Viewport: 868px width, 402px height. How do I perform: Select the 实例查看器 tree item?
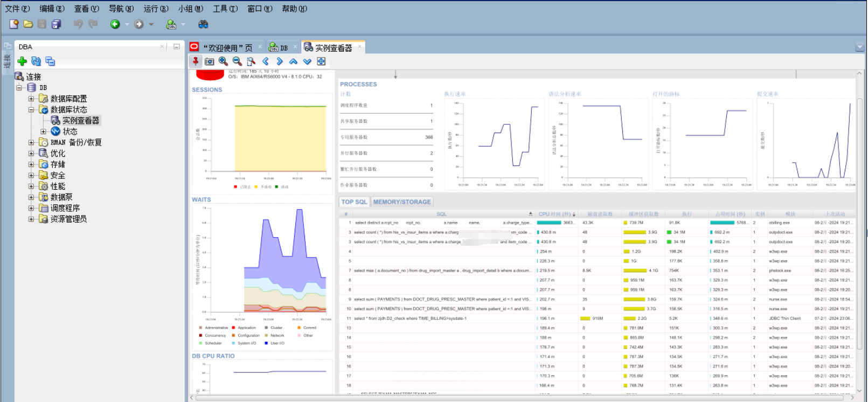click(x=81, y=121)
